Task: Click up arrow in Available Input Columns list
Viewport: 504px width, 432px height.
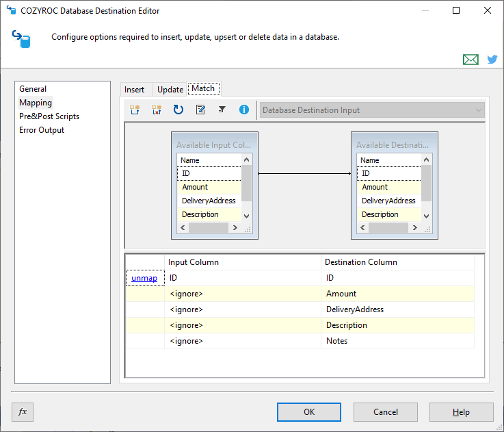Action: [247, 160]
